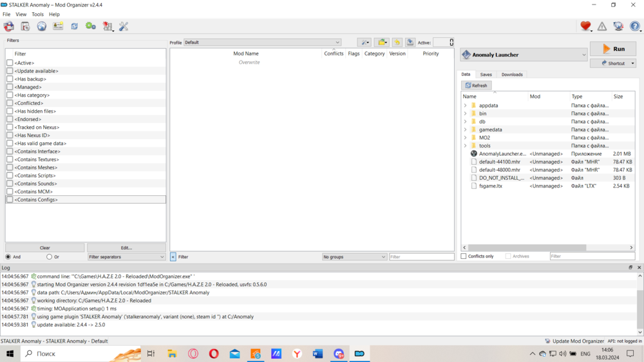
Task: Collapse the filter panel arrow button
Action: [173, 257]
